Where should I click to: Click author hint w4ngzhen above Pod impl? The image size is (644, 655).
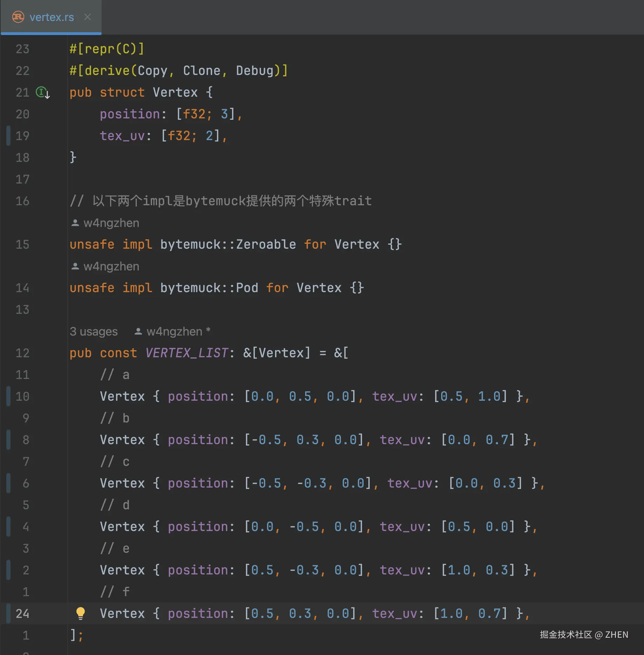click(111, 266)
